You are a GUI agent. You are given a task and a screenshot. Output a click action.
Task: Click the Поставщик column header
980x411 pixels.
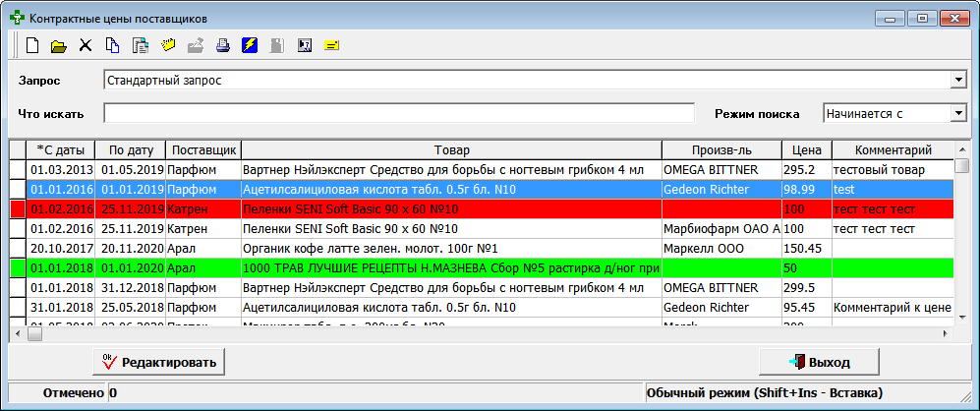point(203,150)
